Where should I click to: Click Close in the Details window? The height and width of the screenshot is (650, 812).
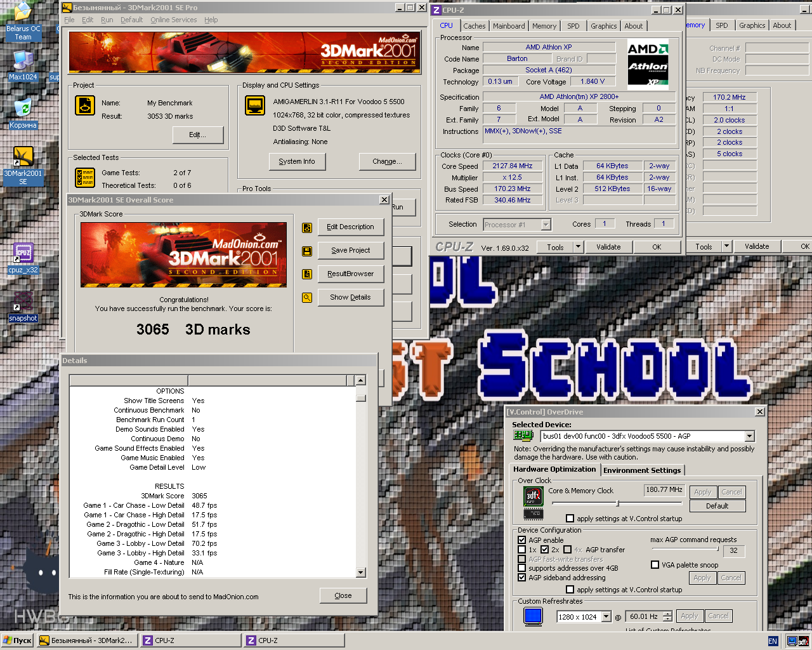pyautogui.click(x=343, y=595)
